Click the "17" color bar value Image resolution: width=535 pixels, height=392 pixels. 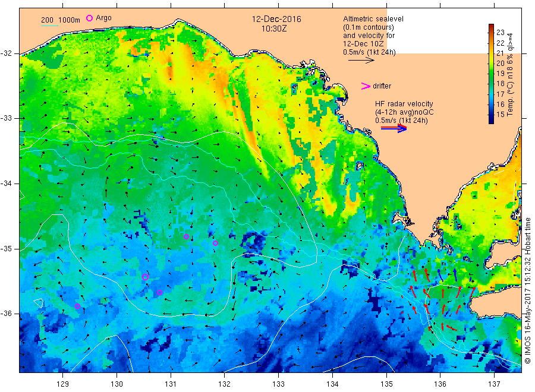click(500, 94)
